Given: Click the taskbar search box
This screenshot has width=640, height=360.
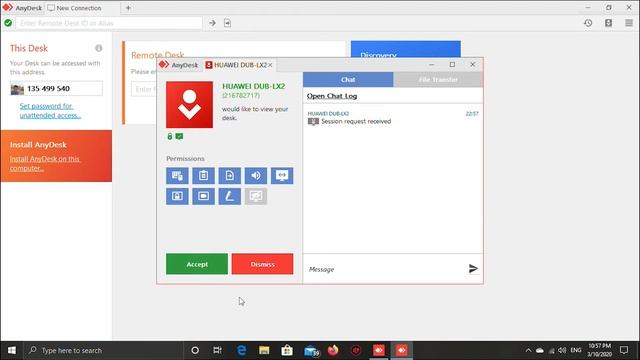Looking at the screenshot, I should point(104,350).
